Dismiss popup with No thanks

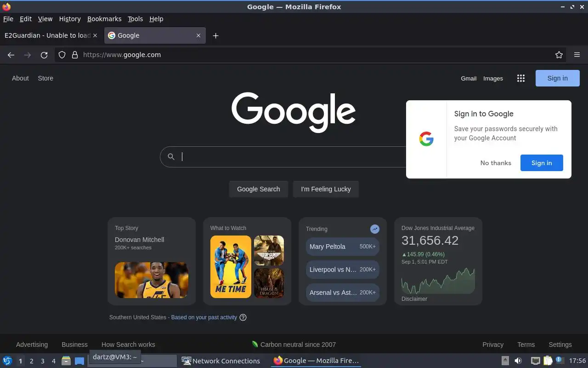pyautogui.click(x=496, y=163)
